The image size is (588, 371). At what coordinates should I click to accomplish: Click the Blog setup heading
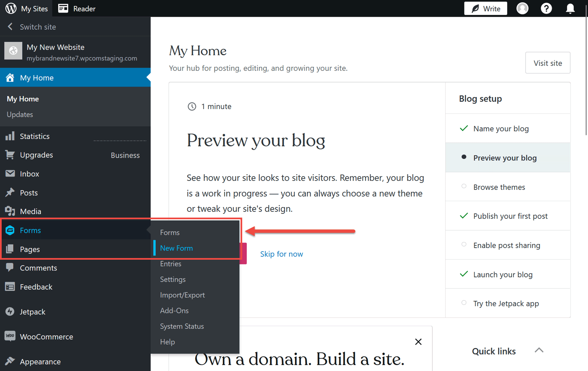coord(480,99)
